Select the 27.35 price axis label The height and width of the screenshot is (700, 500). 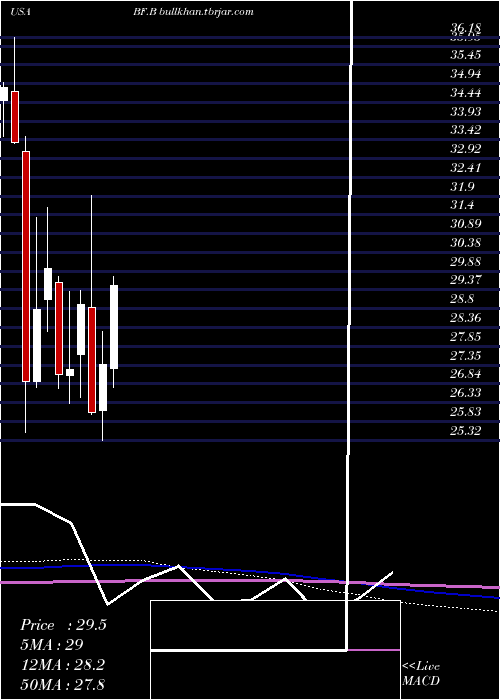point(466,356)
